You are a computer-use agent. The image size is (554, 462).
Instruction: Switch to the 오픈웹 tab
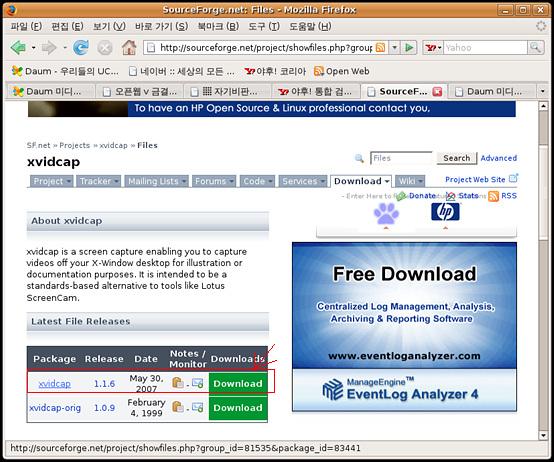click(x=139, y=91)
